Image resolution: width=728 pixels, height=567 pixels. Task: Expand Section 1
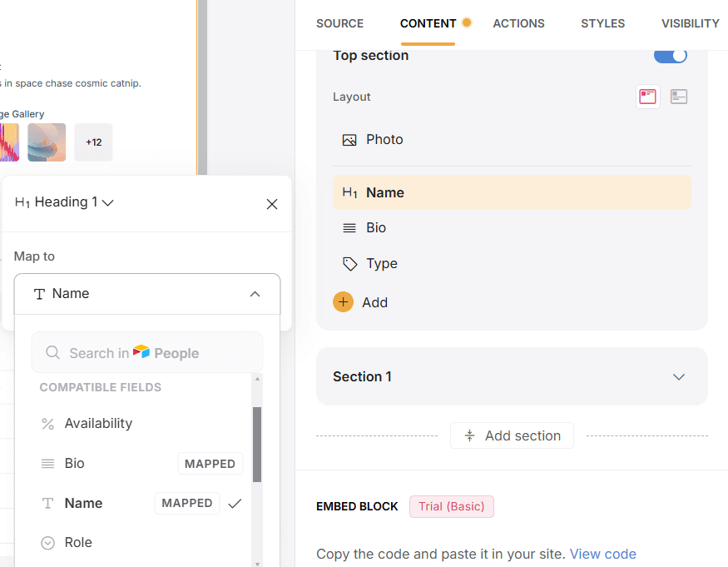coord(679,376)
